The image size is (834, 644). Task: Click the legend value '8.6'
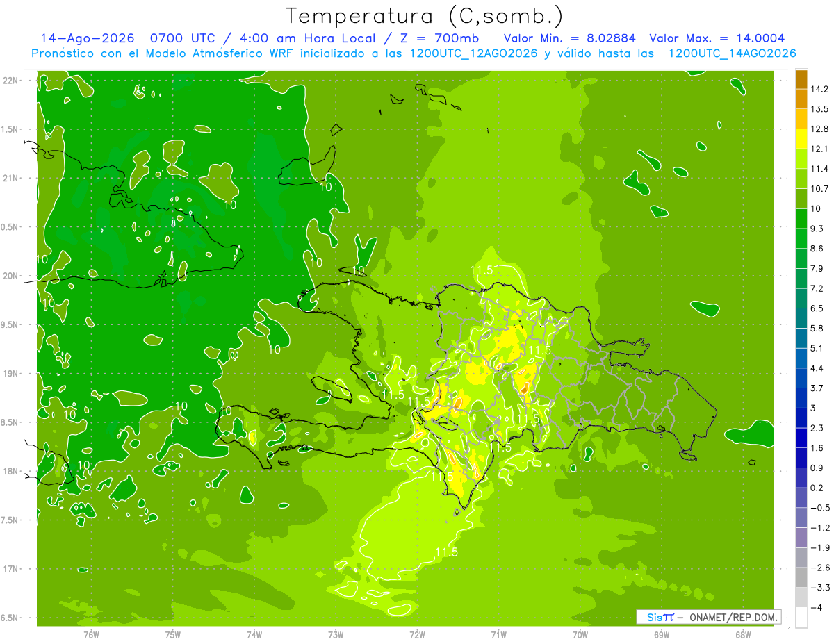click(818, 249)
